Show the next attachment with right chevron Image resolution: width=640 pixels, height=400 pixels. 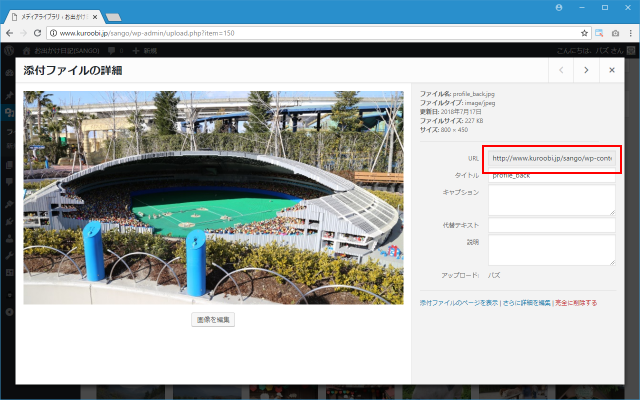[x=586, y=70]
